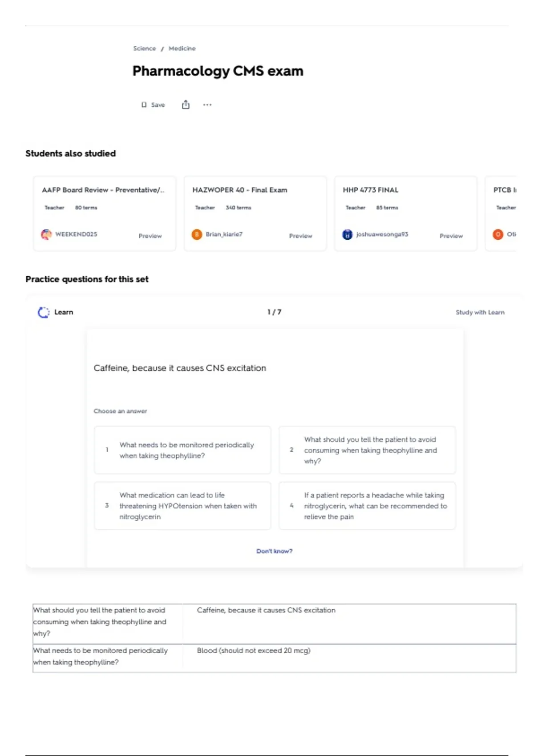Open the HHP 4773 FINAL card title
Image resolution: width=534 pixels, height=756 pixels.
[x=371, y=190]
